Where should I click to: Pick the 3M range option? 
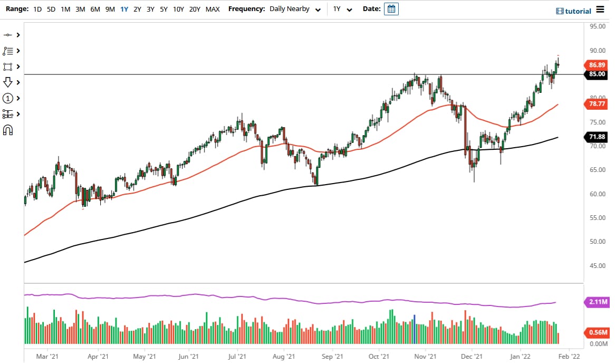80,9
